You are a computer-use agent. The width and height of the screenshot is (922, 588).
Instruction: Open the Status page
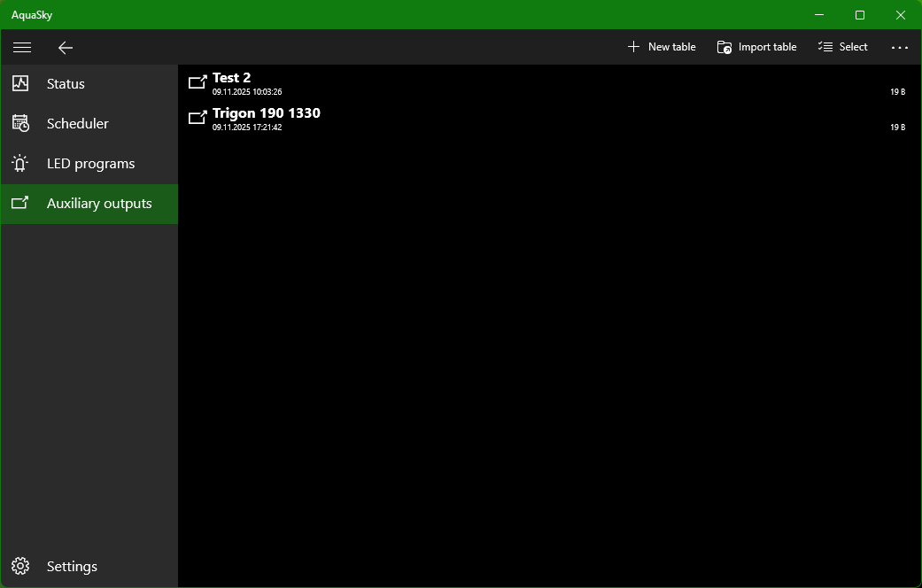pyautogui.click(x=66, y=84)
